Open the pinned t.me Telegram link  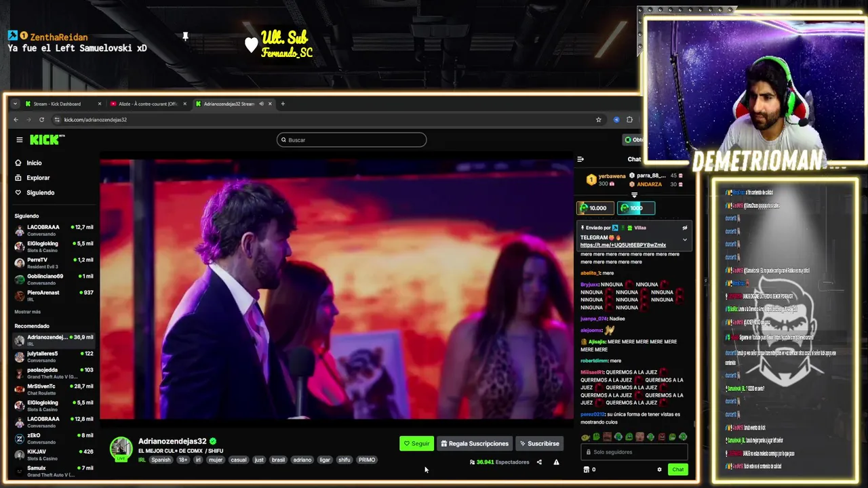coord(623,245)
